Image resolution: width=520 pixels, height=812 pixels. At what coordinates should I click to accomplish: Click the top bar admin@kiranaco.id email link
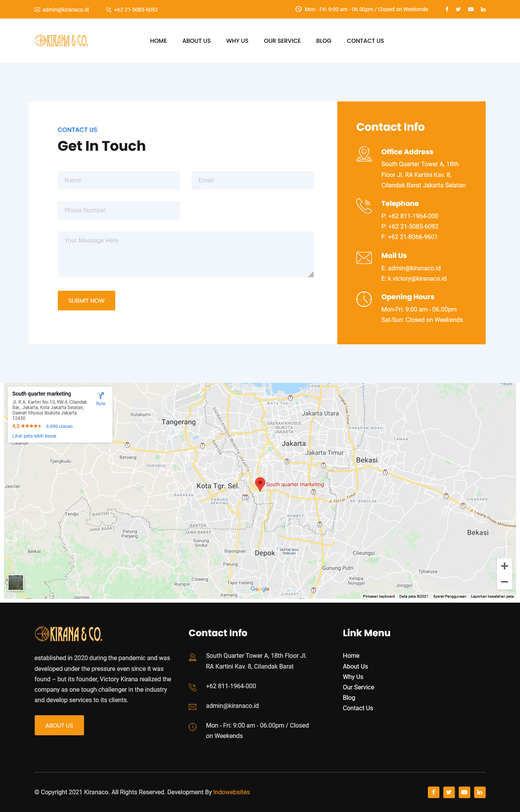(66, 10)
